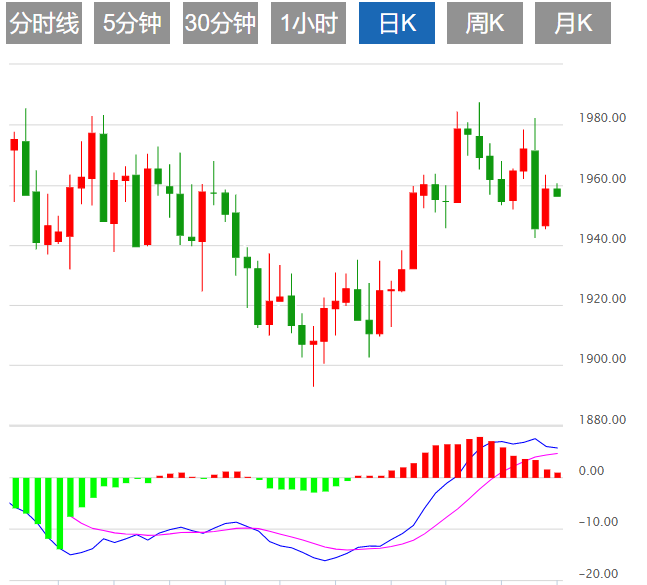The width and height of the screenshot is (647, 585).
Task: Switch to the 周K weekly tab
Action: point(485,23)
